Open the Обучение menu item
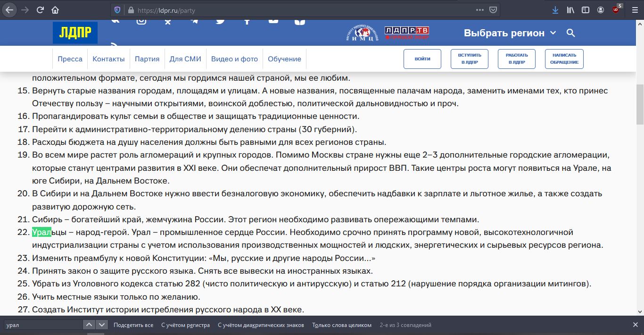 (x=284, y=59)
